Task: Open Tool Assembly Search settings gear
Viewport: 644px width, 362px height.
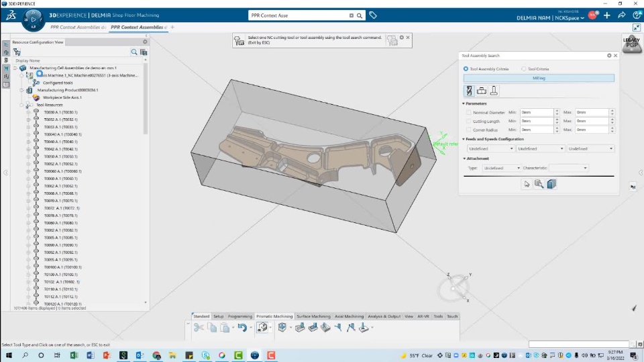Action: [x=609, y=56]
